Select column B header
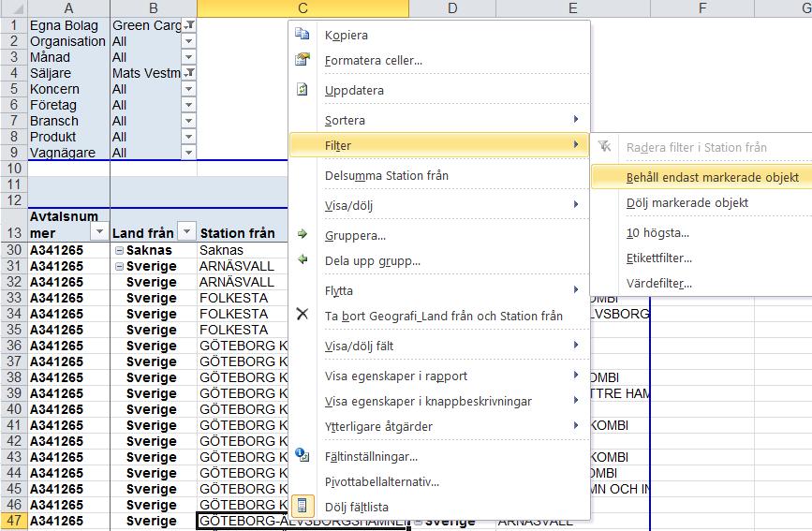Viewport: 812px width, 531px height. click(154, 7)
